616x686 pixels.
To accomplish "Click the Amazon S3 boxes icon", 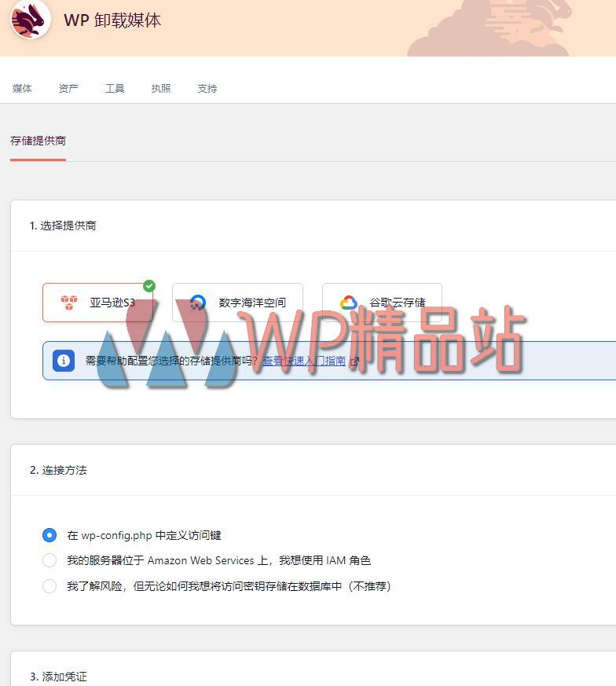I will 69,303.
